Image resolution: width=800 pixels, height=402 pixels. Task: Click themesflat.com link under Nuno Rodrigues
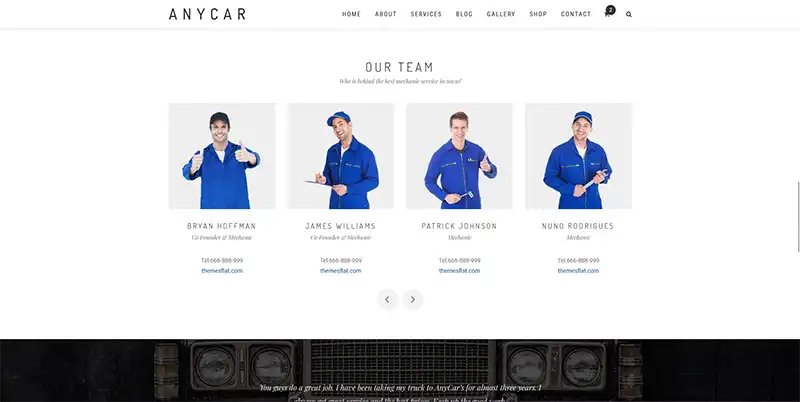click(578, 271)
